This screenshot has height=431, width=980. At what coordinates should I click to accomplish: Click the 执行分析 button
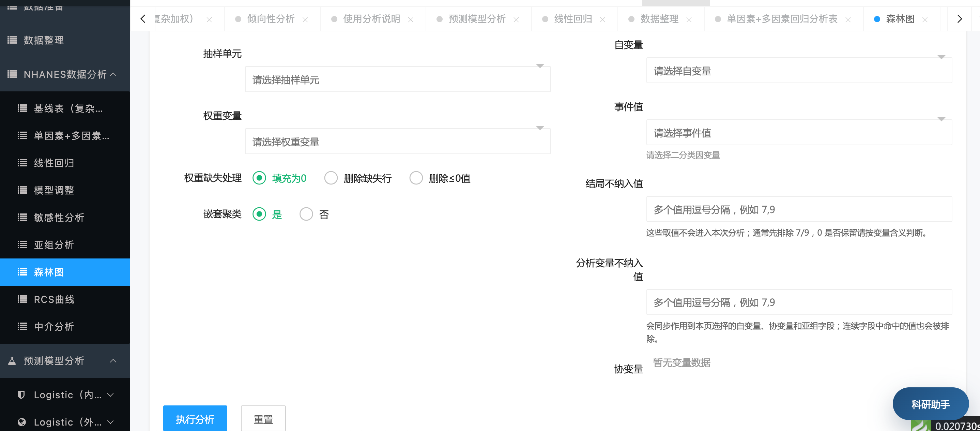[x=195, y=419]
